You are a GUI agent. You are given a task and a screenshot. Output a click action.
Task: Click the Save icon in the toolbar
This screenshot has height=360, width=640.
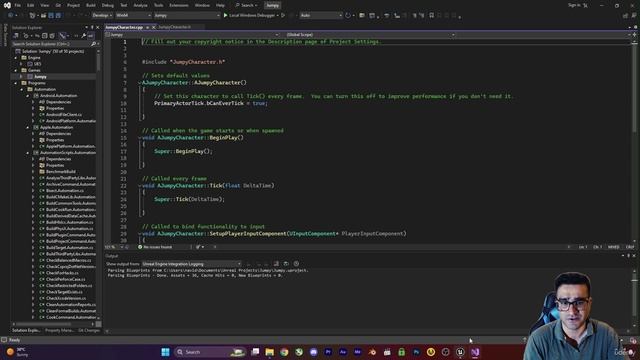tap(51, 16)
